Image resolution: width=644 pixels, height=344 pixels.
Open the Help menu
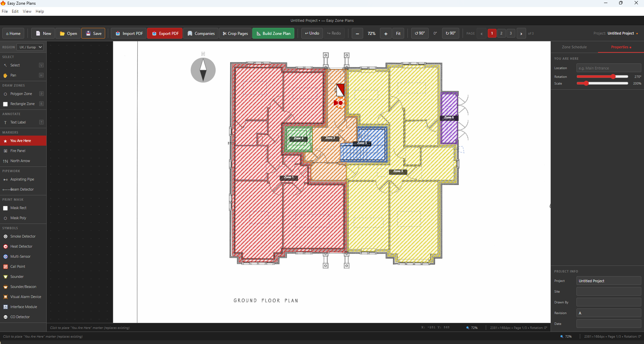[x=40, y=11]
